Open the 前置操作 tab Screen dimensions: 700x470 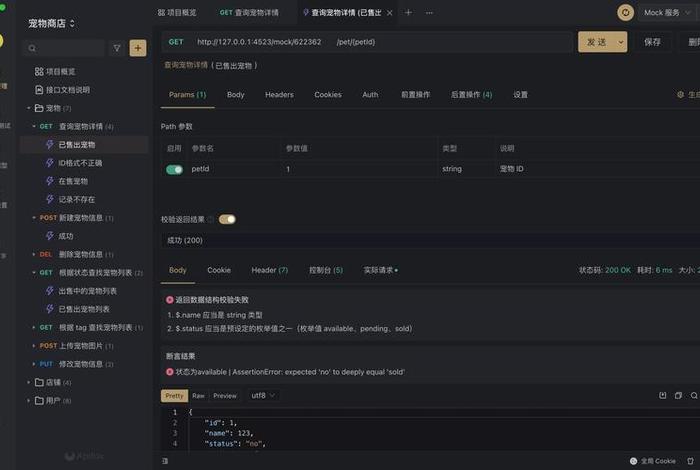pos(415,95)
